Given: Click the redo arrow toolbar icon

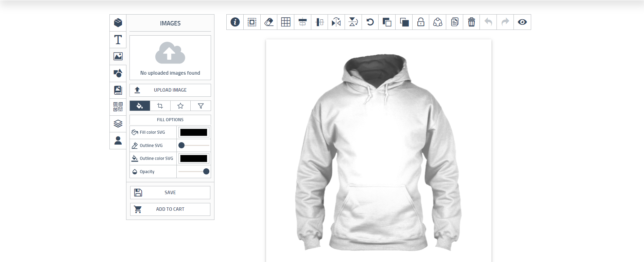Looking at the screenshot, I should point(505,22).
